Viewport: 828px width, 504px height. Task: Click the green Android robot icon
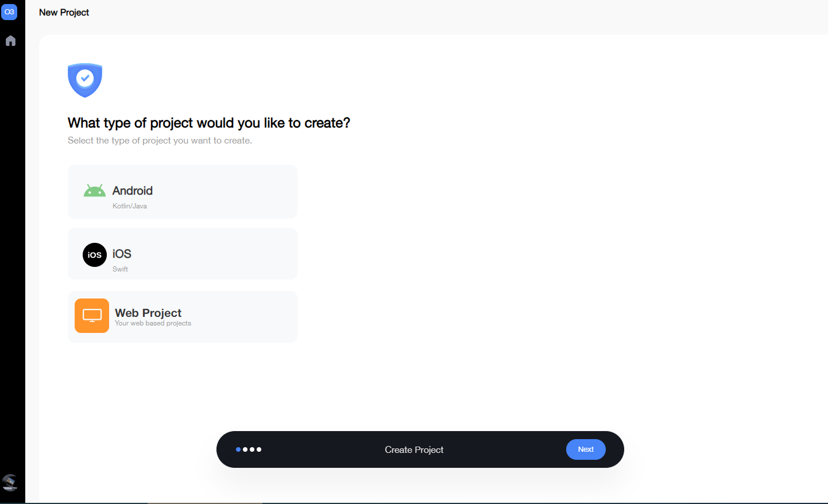(x=94, y=191)
